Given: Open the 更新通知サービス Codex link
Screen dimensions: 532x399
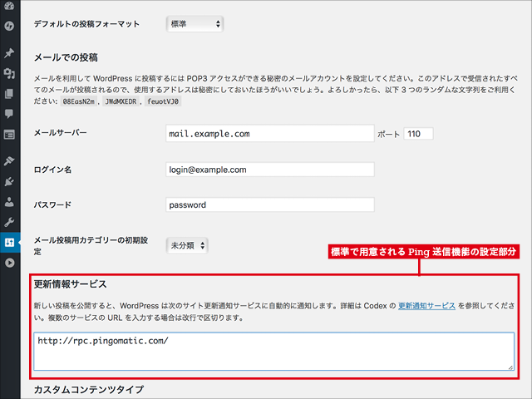Looking at the screenshot, I should (426, 306).
